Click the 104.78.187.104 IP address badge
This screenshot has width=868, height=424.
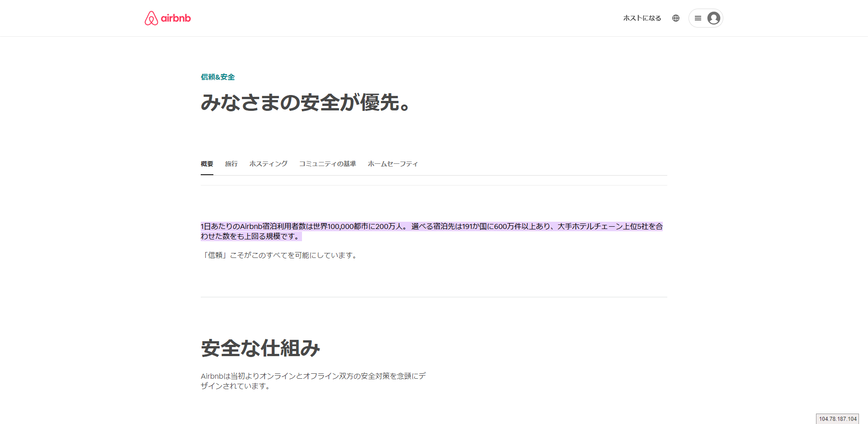click(837, 419)
